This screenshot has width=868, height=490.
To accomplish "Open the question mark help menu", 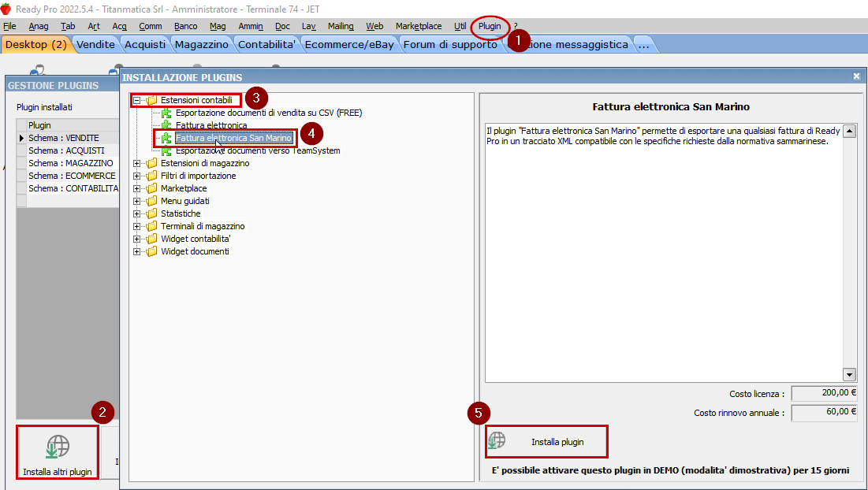I will click(516, 26).
